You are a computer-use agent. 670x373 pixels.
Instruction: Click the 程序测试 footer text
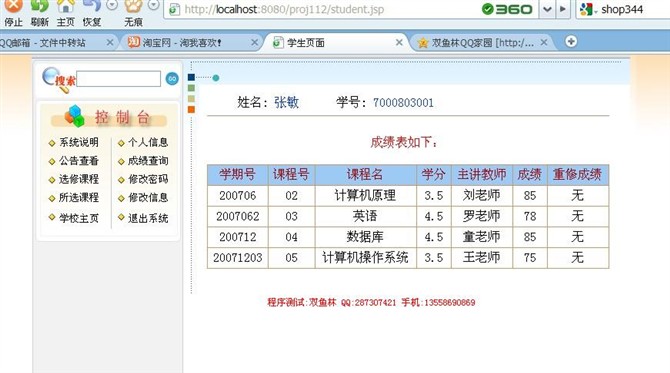[x=371, y=303]
